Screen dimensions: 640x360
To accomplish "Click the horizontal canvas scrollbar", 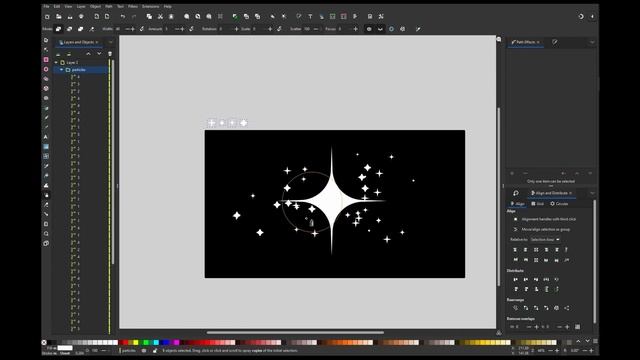I will pyautogui.click(x=295, y=332).
